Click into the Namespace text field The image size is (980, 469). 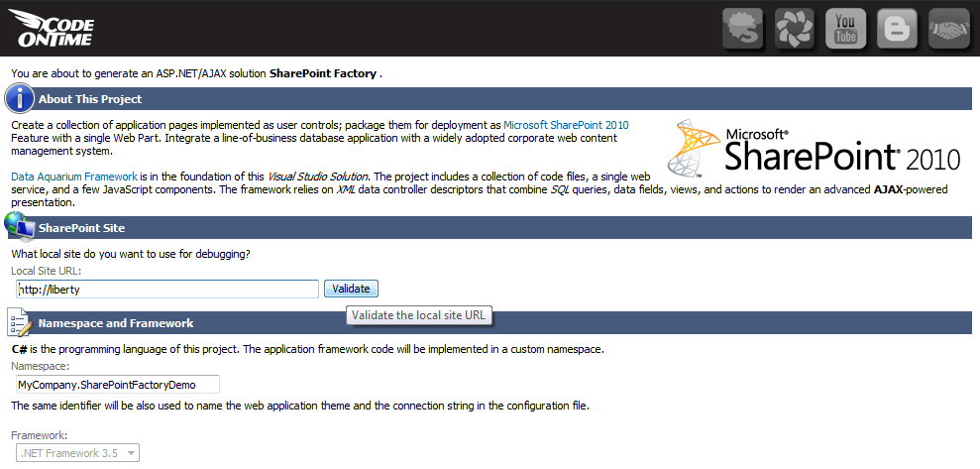[x=118, y=384]
